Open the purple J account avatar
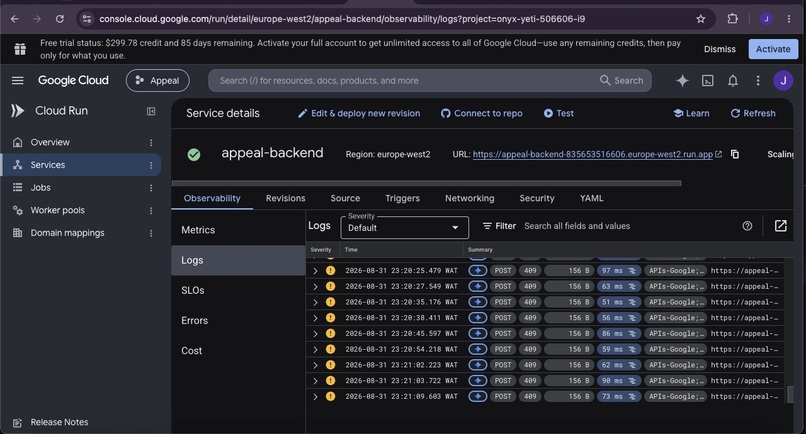 (783, 80)
